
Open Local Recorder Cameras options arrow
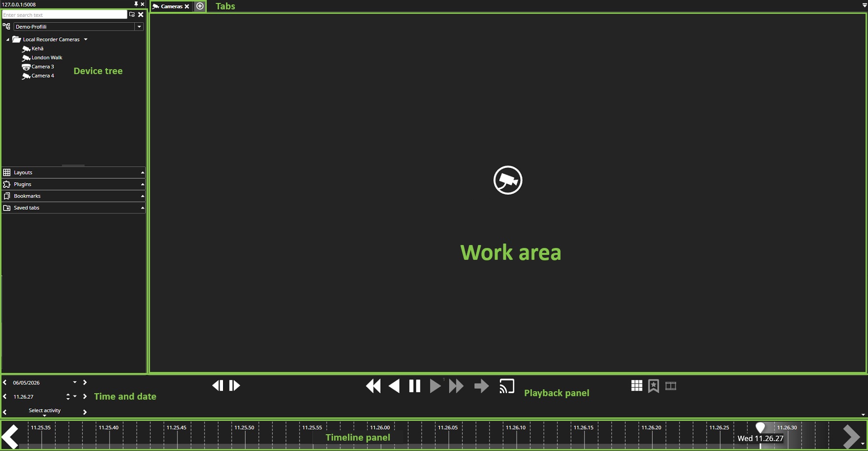pos(85,40)
